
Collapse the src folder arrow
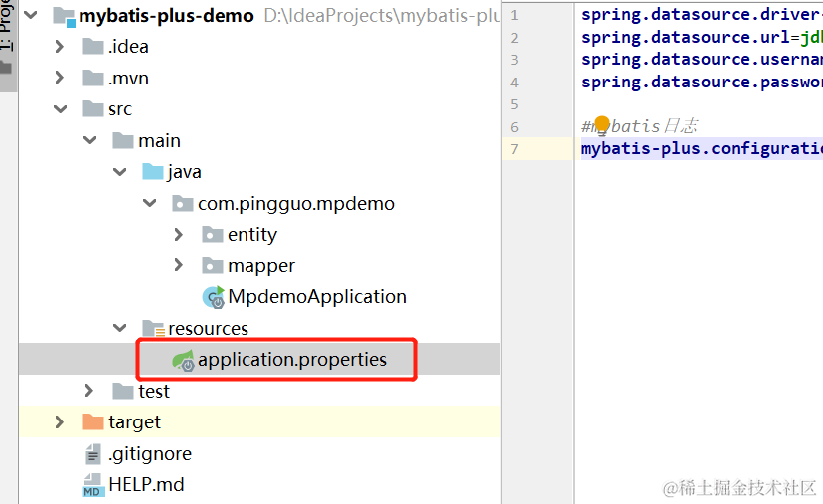pos(61,109)
